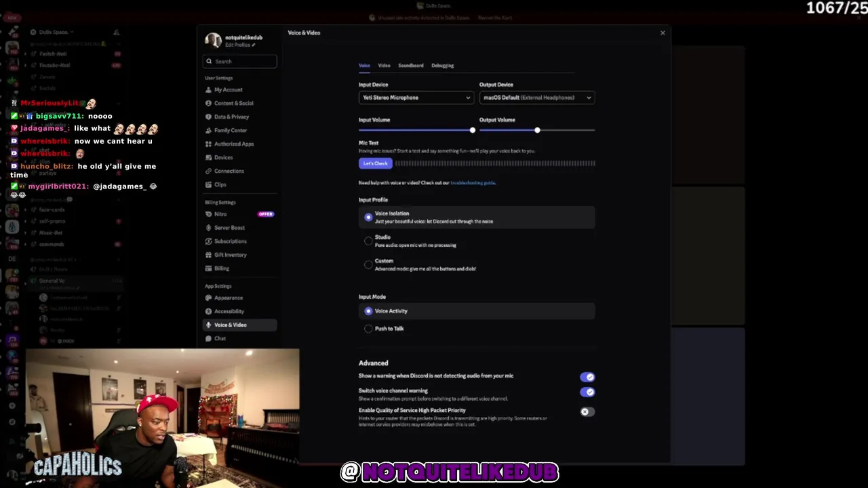Image resolution: width=868 pixels, height=488 pixels.
Task: Open Chat settings icon
Action: 208,338
